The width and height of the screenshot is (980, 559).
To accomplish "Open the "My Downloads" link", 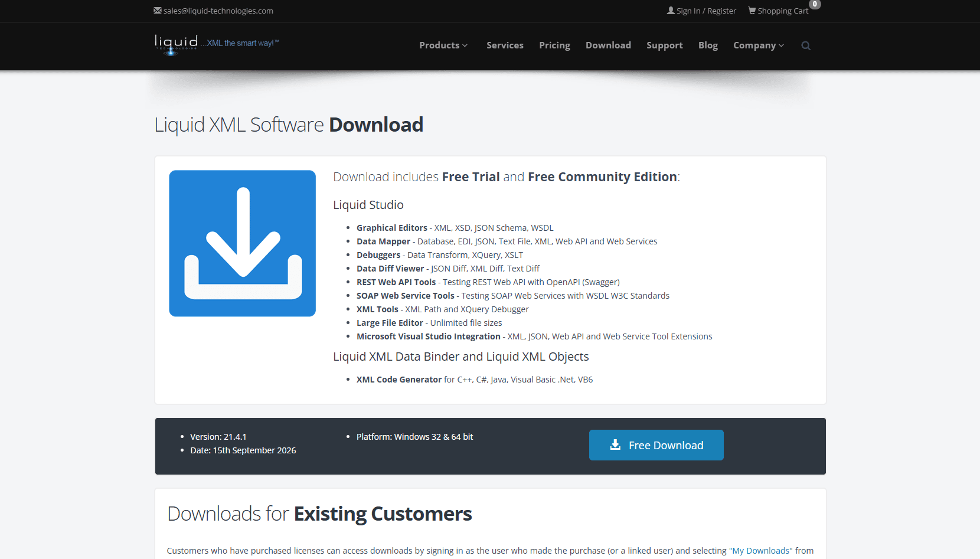I will point(761,551).
